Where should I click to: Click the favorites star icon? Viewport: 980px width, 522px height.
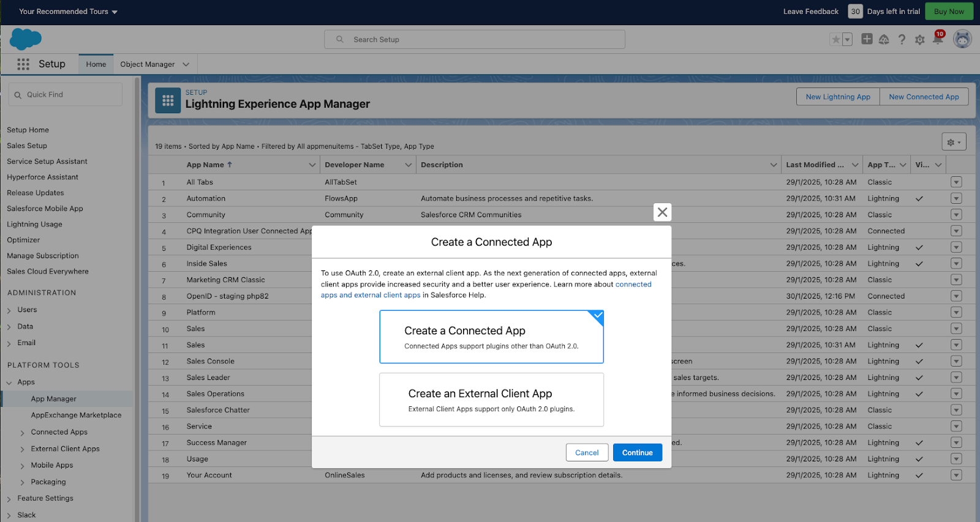pos(835,40)
